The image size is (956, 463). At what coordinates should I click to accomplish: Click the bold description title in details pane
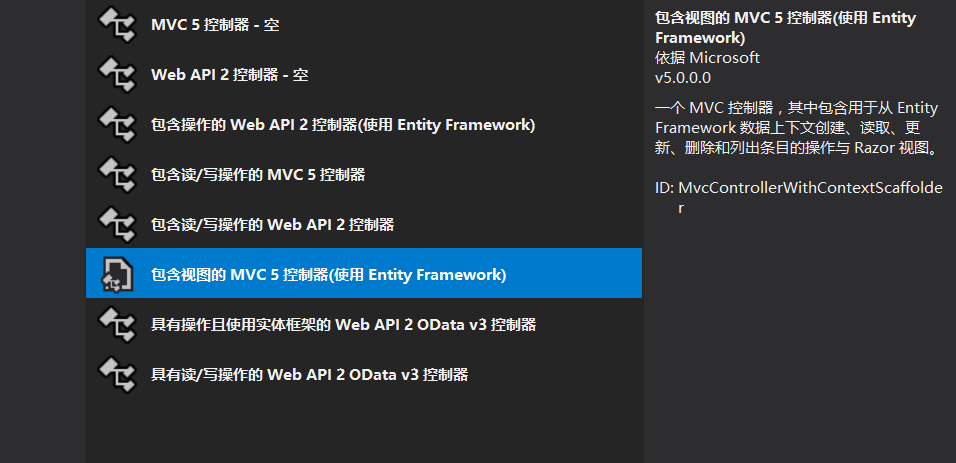(x=785, y=28)
